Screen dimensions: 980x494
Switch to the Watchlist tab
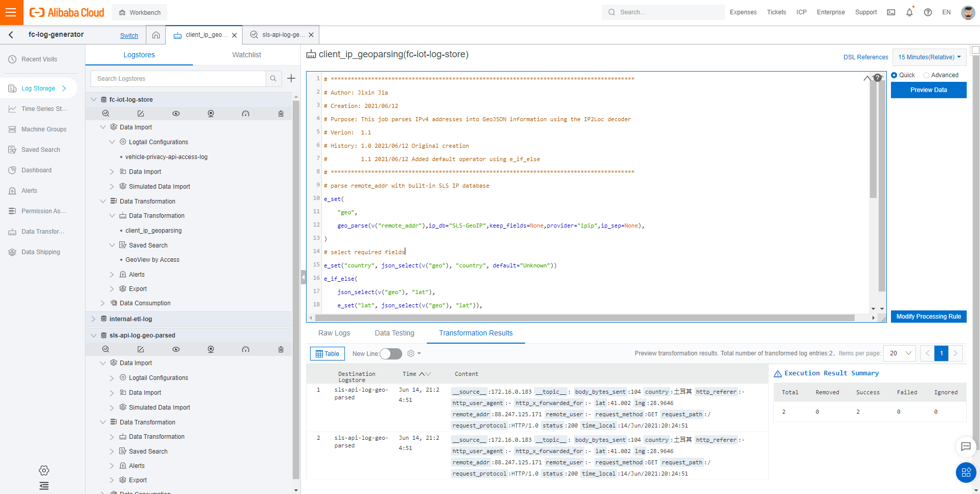pos(247,55)
